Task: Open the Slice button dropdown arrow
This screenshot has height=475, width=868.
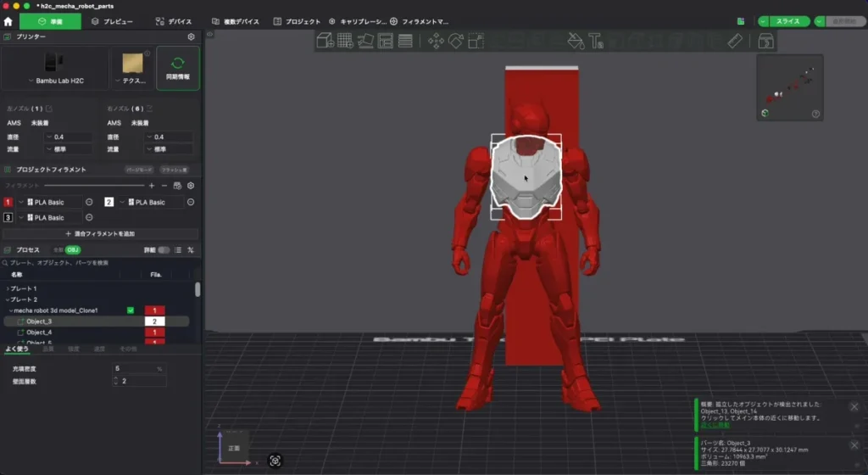Action: pos(764,21)
